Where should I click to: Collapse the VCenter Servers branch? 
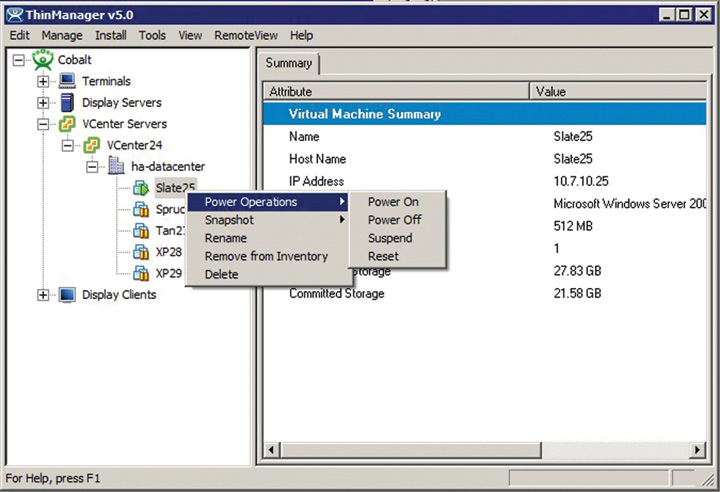[43, 124]
